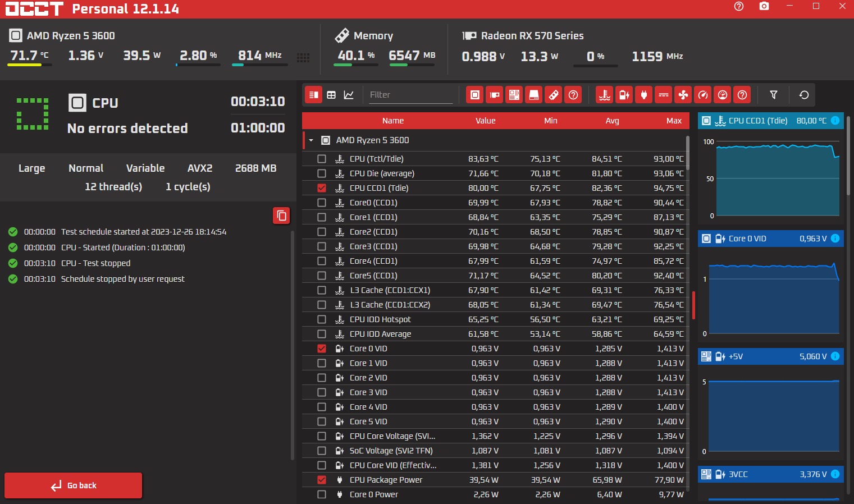Viewport: 854px width, 504px height.
Task: Click the +5V graph header
Action: click(x=770, y=356)
